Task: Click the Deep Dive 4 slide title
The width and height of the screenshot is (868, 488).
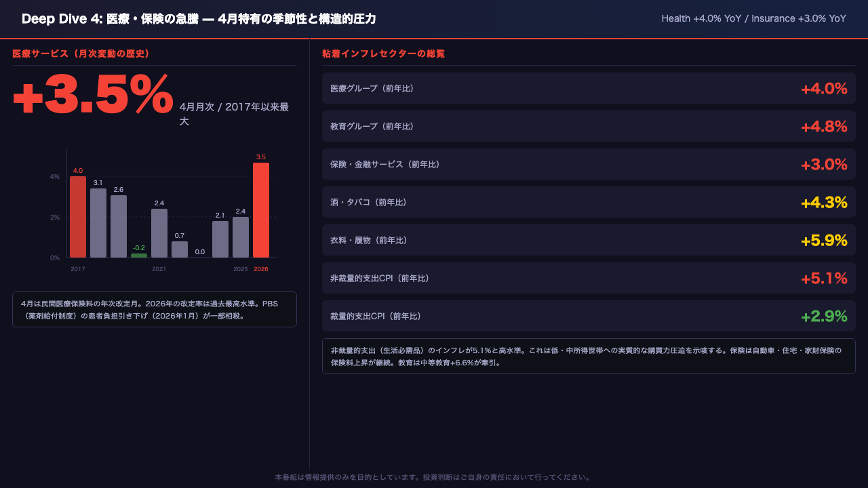Action: pyautogui.click(x=199, y=19)
